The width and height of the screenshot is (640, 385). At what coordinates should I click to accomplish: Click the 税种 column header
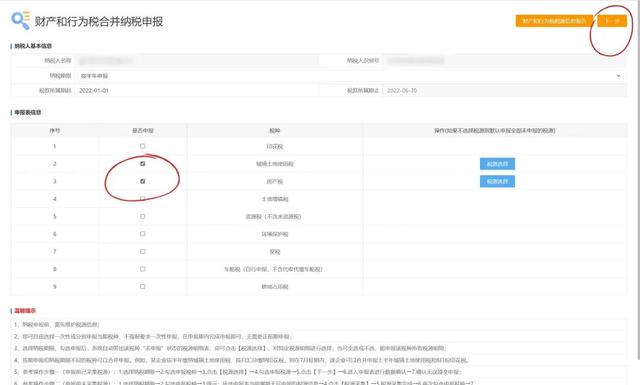[x=275, y=131]
